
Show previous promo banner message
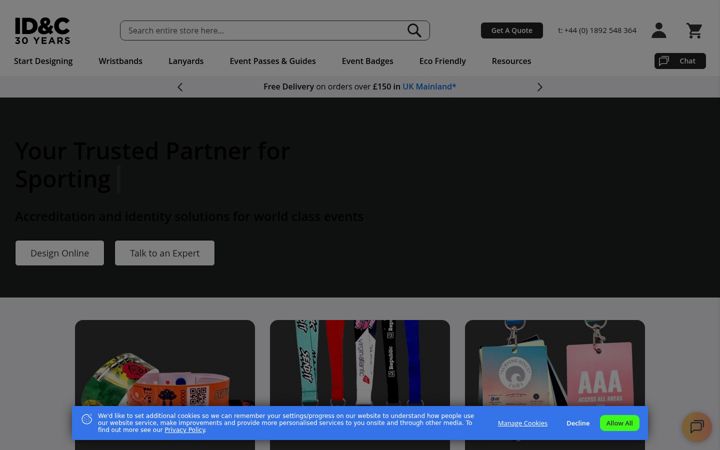click(x=180, y=87)
